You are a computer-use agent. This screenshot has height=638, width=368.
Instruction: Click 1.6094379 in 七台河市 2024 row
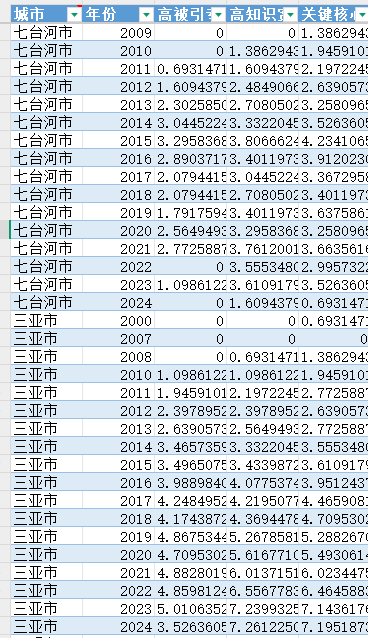[263, 301]
